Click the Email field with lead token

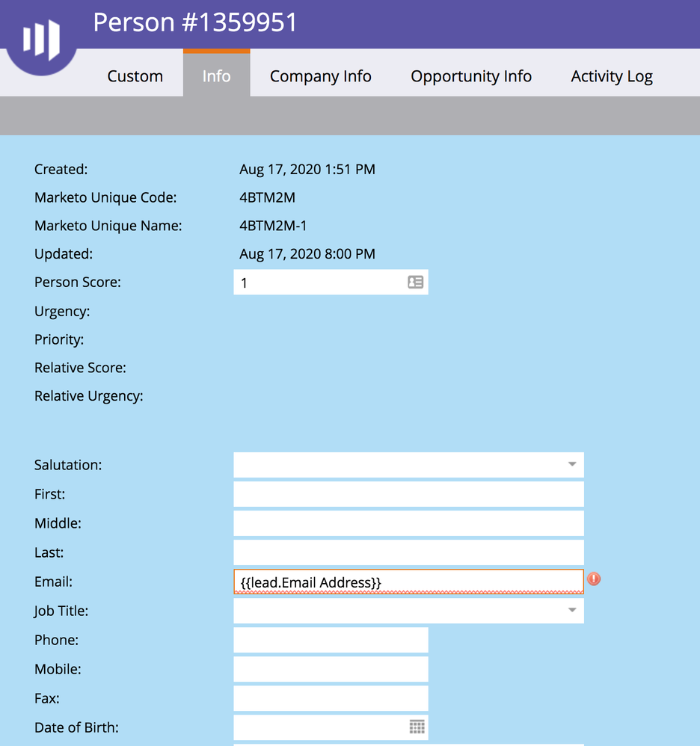tap(409, 582)
